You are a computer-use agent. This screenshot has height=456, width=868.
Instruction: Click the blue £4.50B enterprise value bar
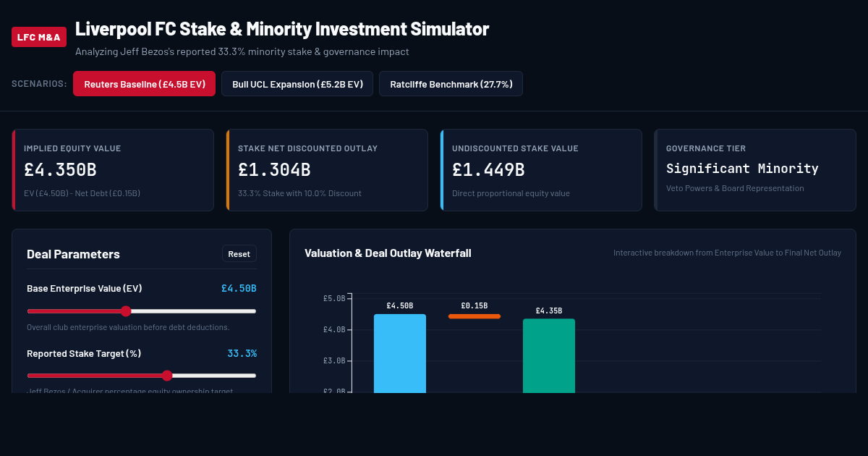click(x=400, y=353)
